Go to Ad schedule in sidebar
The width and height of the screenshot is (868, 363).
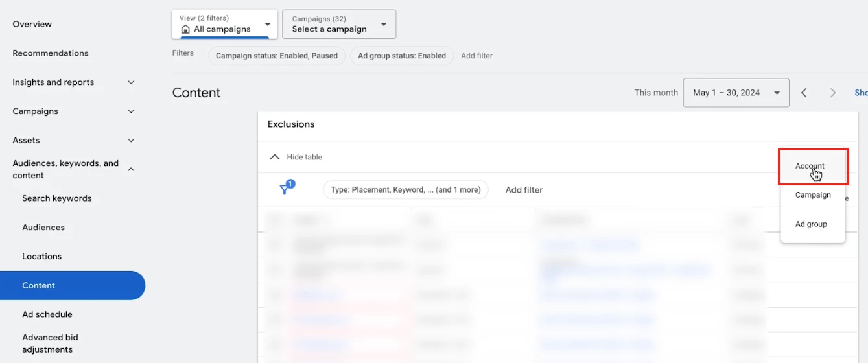(x=47, y=314)
